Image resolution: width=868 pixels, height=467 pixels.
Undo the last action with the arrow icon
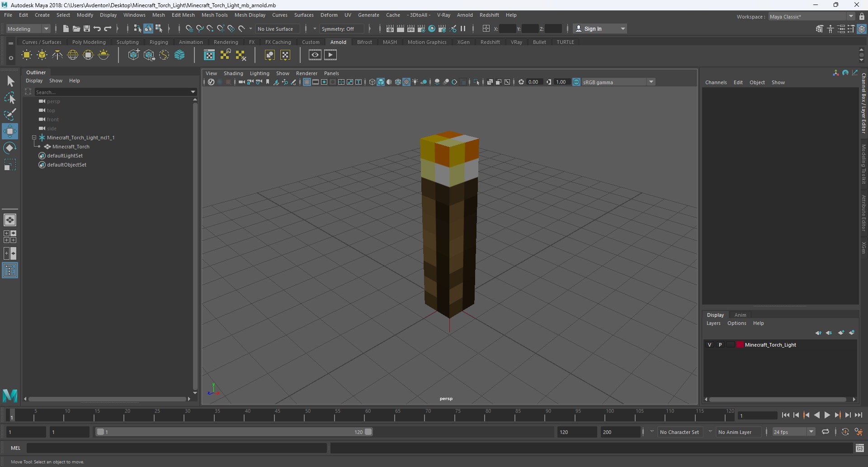(x=97, y=29)
